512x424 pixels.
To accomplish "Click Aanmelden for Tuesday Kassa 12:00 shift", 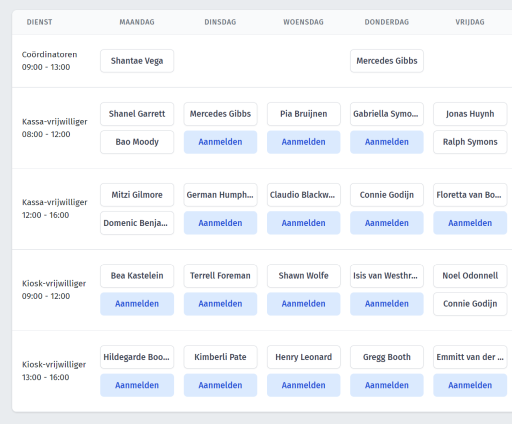I will pos(220,223).
